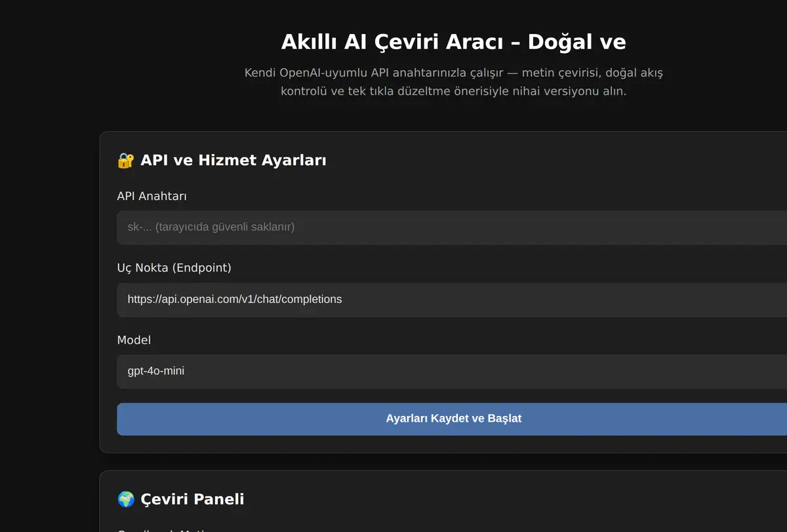Click the globe icon beside Çeviri Paneli
The width and height of the screenshot is (787, 532).
click(x=125, y=499)
